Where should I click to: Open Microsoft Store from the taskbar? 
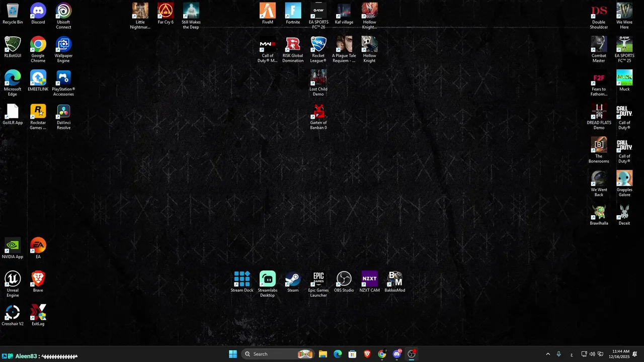click(352, 354)
